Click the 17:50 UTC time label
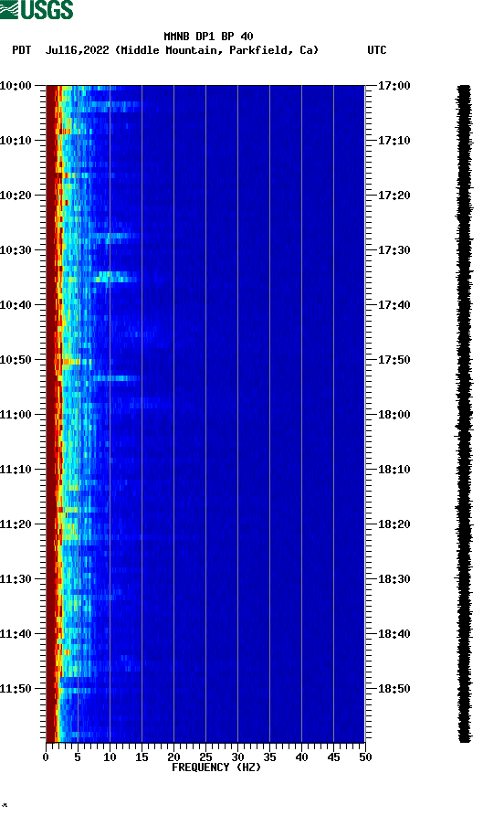Screen dimensions: 504x815 pos(394,360)
